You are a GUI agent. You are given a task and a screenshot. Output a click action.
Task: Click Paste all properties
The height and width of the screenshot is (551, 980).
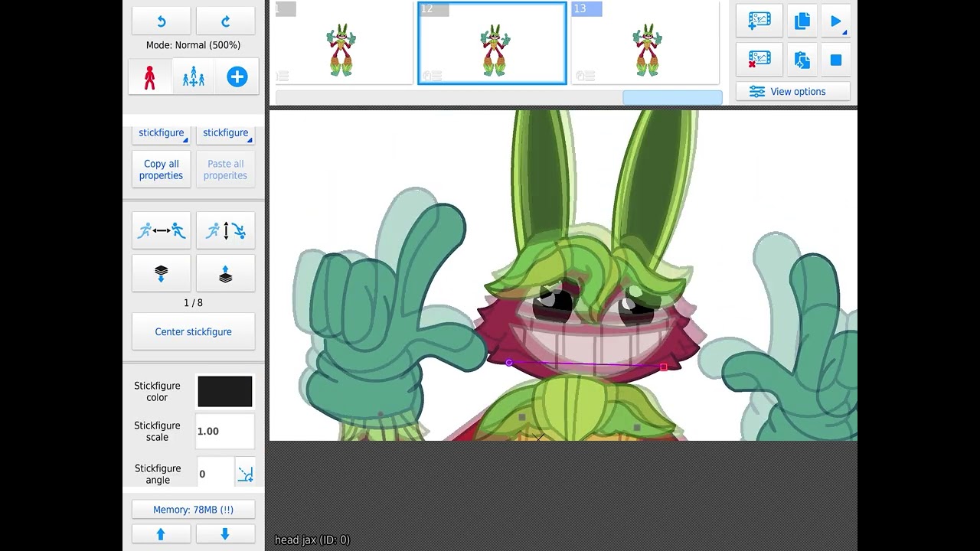225,169
